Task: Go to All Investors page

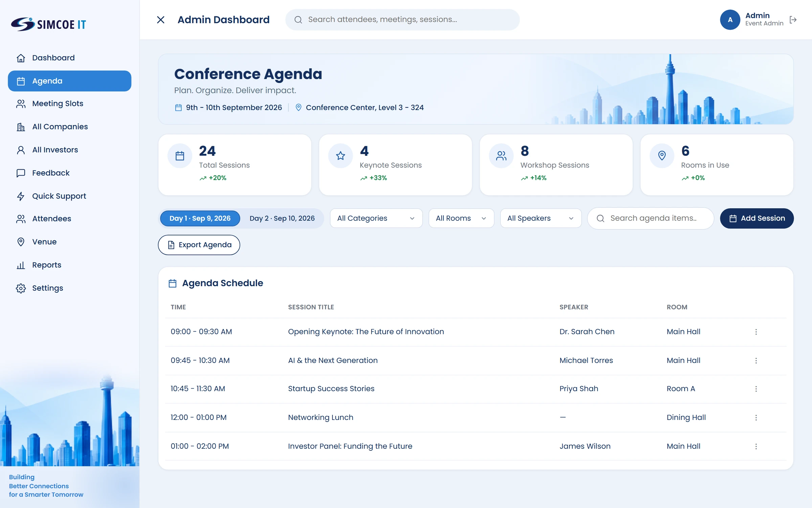Action: pos(69,150)
